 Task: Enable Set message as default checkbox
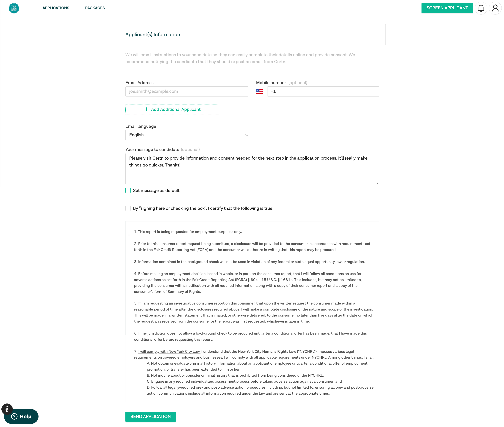128,191
